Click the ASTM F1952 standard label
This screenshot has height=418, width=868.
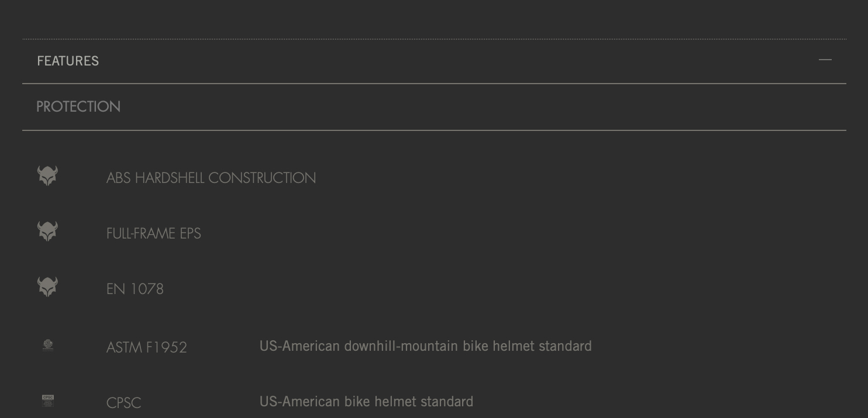(x=147, y=347)
